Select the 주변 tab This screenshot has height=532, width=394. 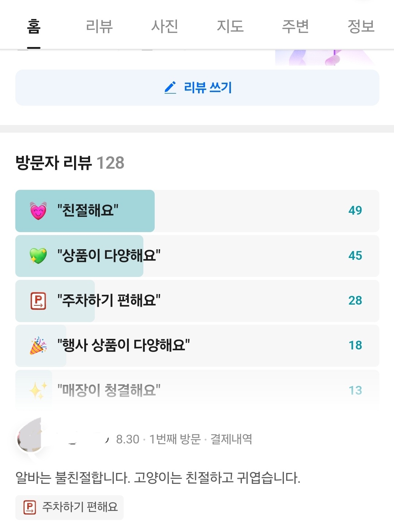click(x=295, y=26)
